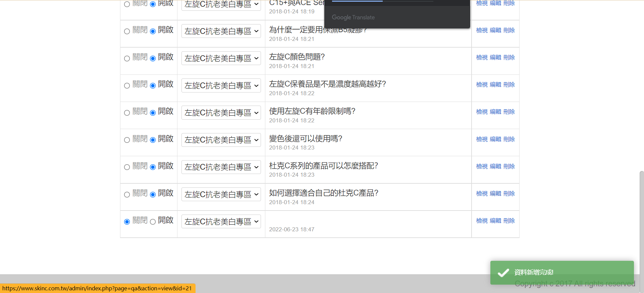Click 編輯 for 使用左旋C有年齡限制嗎 row

point(495,112)
